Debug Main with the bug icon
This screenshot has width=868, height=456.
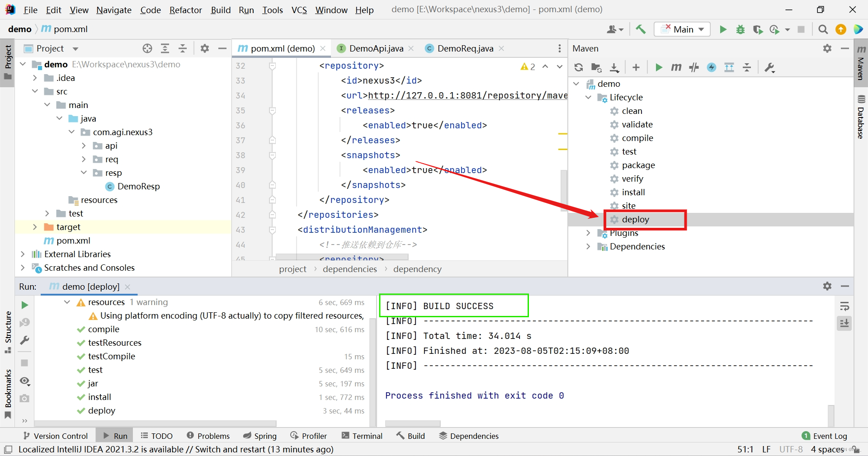click(741, 29)
